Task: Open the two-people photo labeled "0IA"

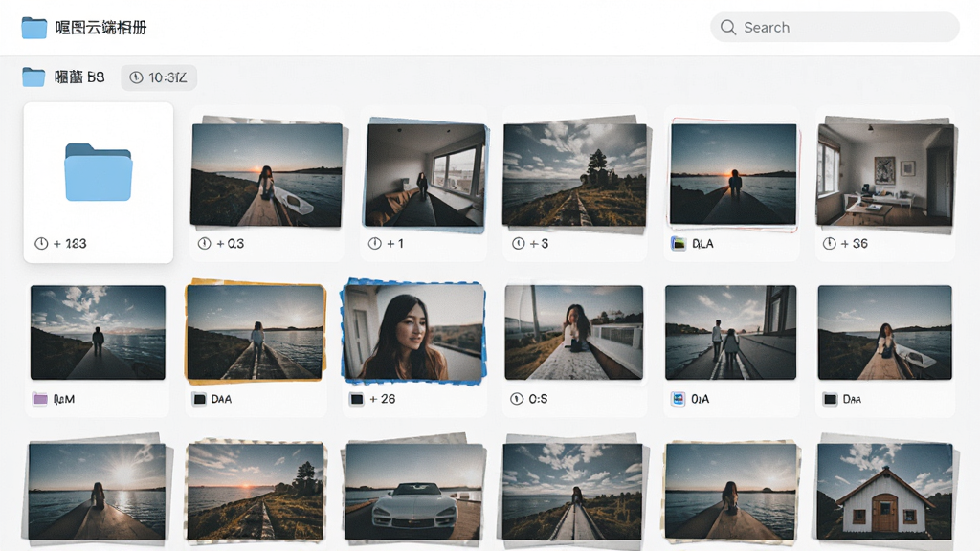Action: coord(730,332)
